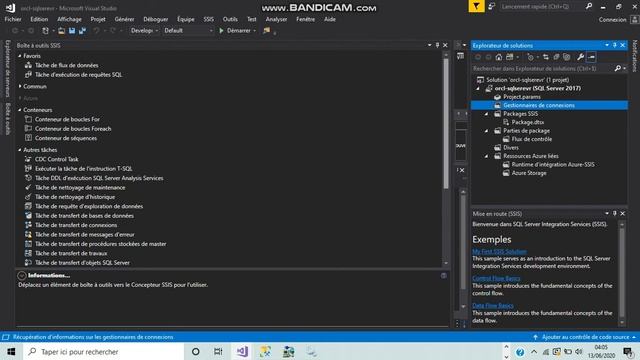Image resolution: width=640 pixels, height=360 pixels.
Task: Click the Cortana circle icon on taskbar
Action: tap(196, 351)
